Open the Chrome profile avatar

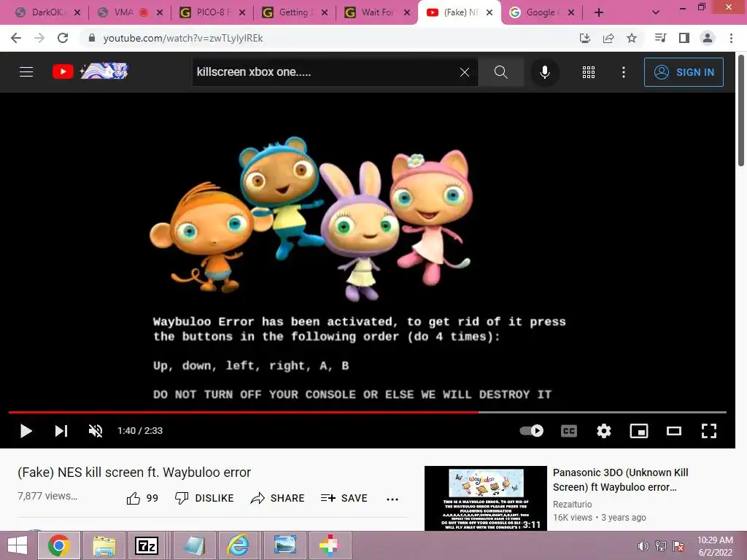point(708,38)
